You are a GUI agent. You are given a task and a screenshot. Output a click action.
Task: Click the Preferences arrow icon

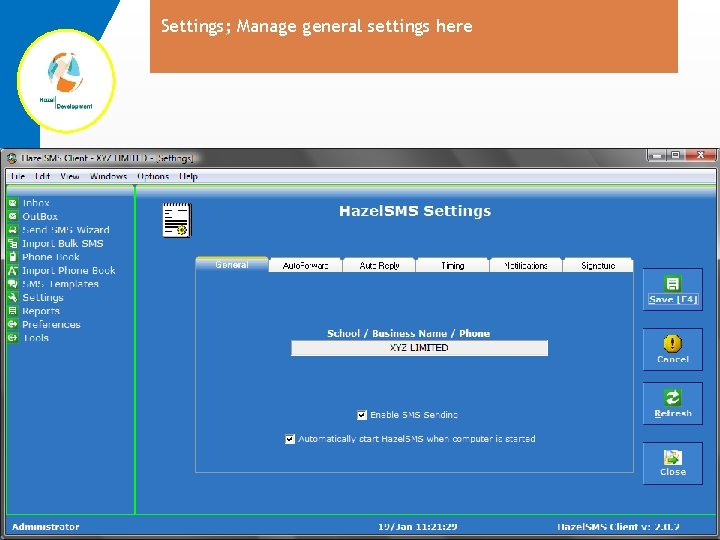tap(13, 324)
